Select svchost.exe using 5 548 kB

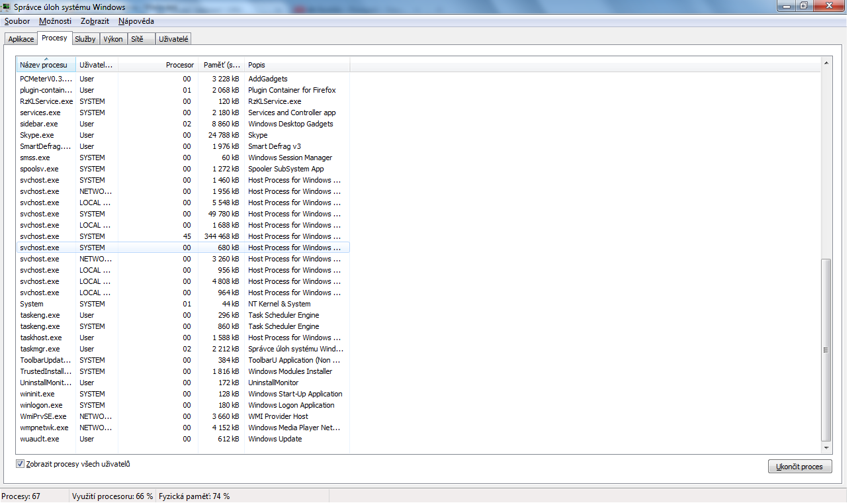click(183, 203)
